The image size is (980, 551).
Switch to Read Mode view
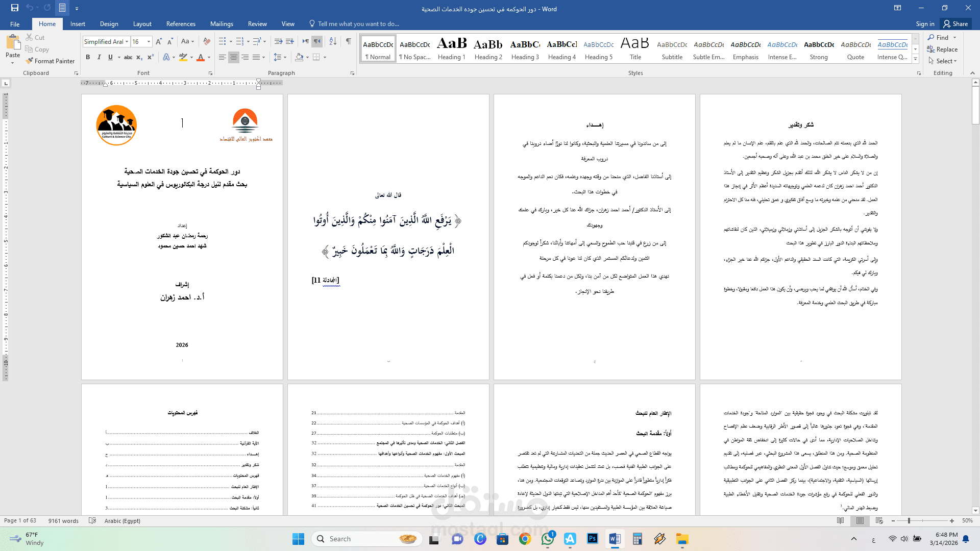point(840,520)
